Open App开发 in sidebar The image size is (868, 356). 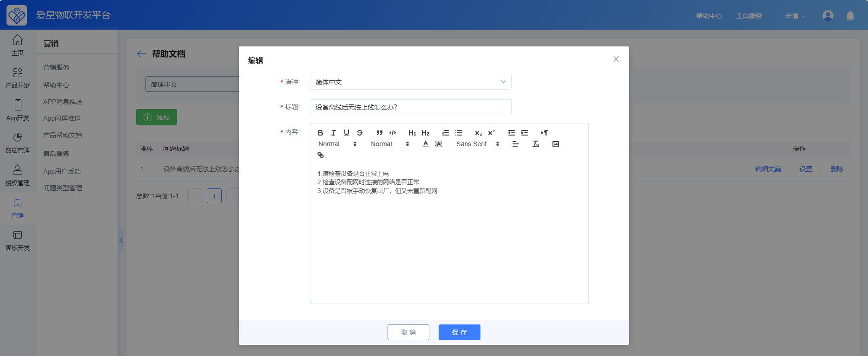pos(18,110)
